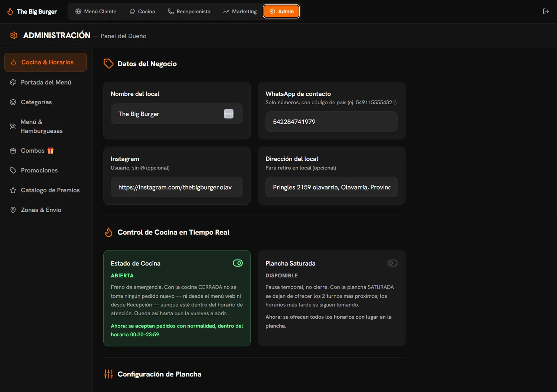Screen dimensions: 557x392
Task: Click the tag icon next to Datos del Negocio
Action: click(x=108, y=63)
